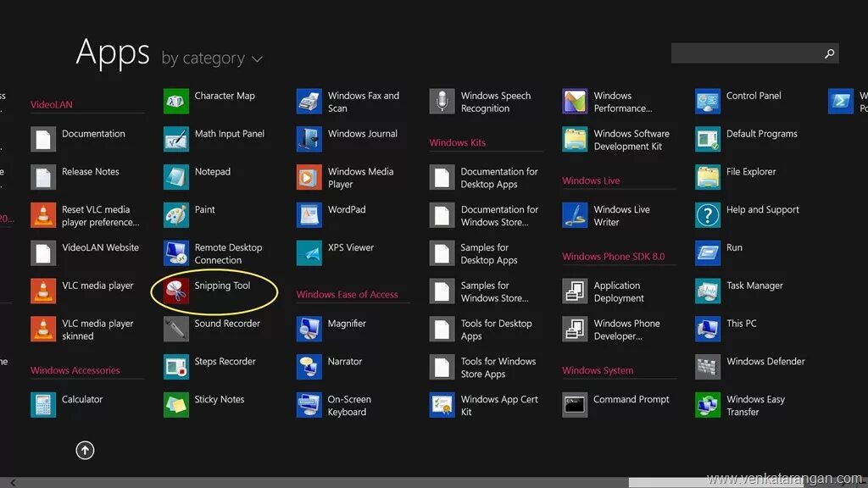Open VLC media player skinned icon
The width and height of the screenshot is (868, 488).
point(43,330)
